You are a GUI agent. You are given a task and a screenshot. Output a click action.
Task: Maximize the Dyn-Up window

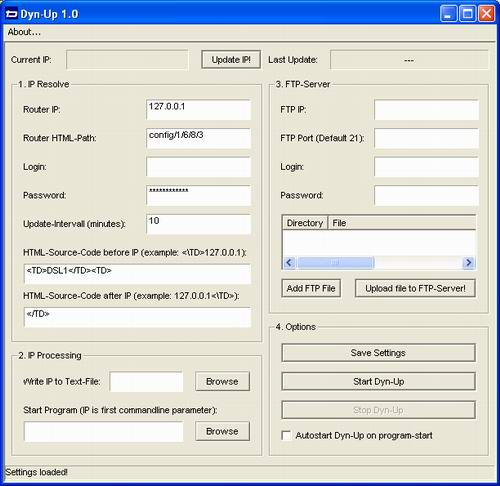(x=468, y=14)
